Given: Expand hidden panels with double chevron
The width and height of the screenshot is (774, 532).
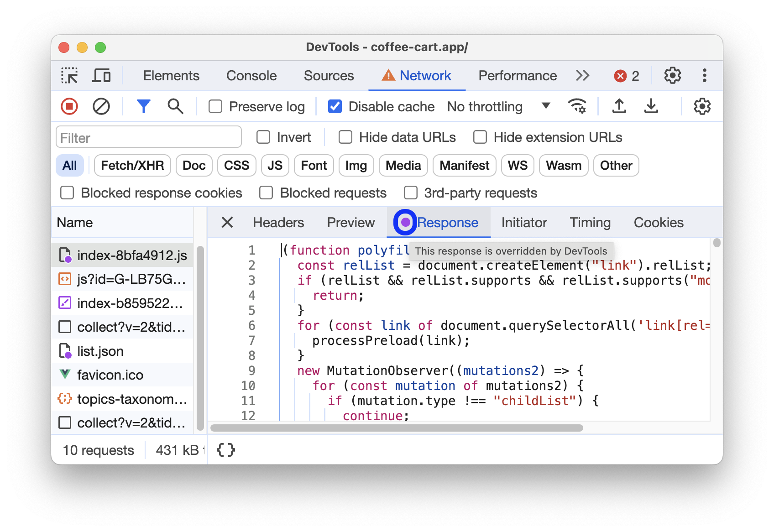Looking at the screenshot, I should 582,75.
